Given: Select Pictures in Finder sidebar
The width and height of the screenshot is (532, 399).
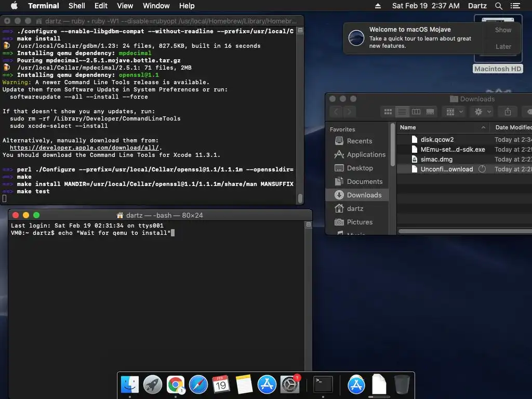Looking at the screenshot, I should [x=357, y=222].
